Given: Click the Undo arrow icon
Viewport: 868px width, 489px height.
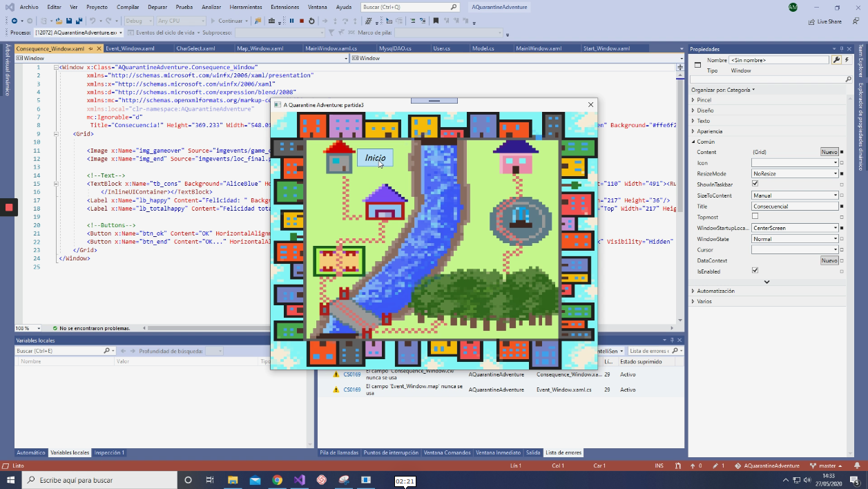Looking at the screenshot, I should click(x=92, y=21).
